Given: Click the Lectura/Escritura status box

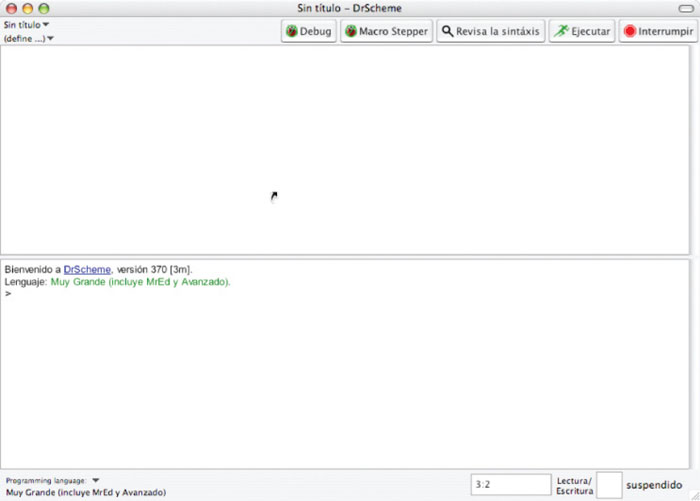Looking at the screenshot, I should 609,485.
